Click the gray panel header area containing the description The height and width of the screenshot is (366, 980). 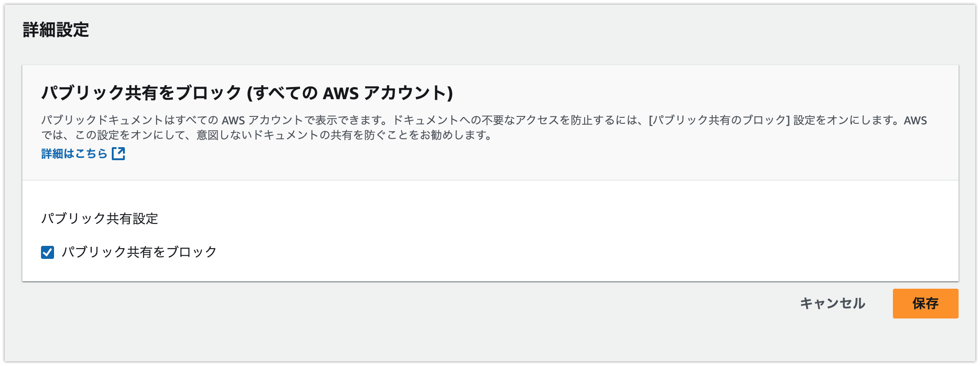pyautogui.click(x=490, y=122)
